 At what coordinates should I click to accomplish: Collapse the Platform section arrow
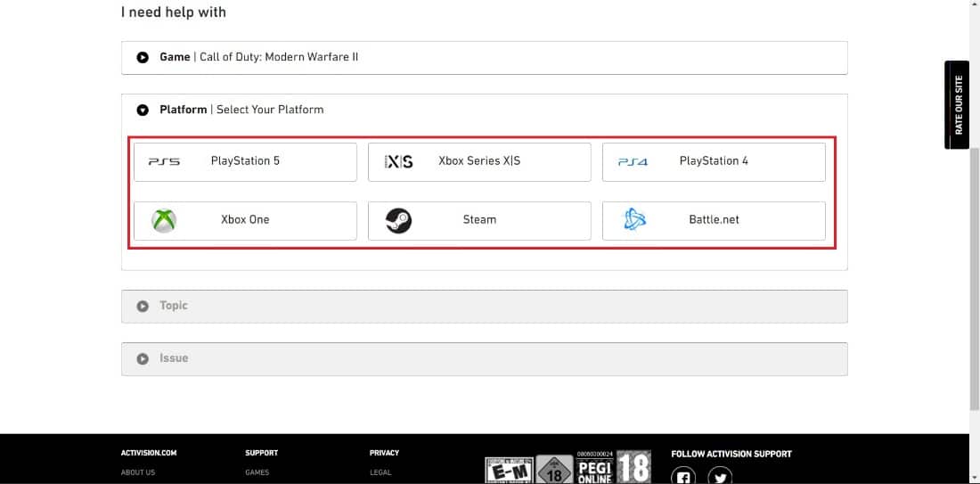pos(143,110)
